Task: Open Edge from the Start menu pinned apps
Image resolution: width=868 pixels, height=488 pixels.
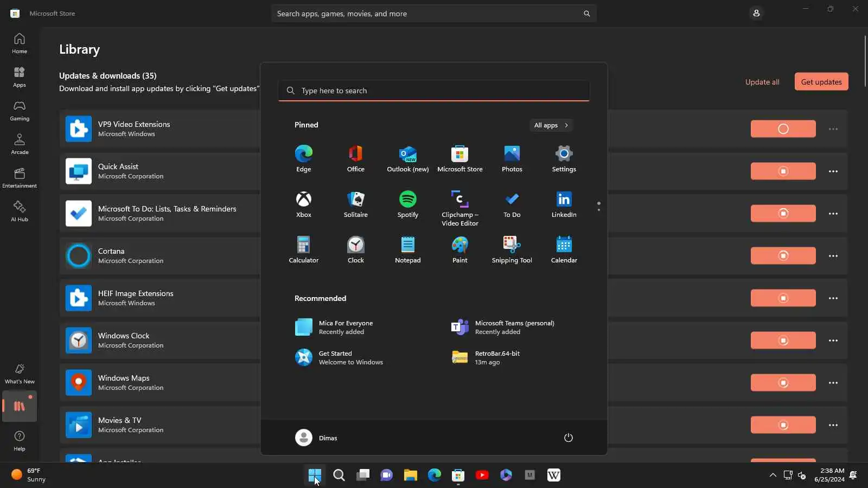Action: click(x=304, y=159)
